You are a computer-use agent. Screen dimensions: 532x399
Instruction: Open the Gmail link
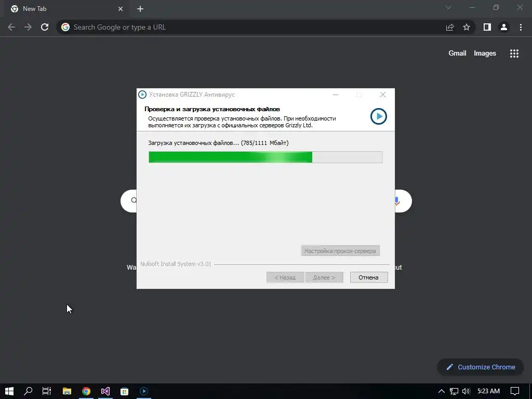[457, 54]
